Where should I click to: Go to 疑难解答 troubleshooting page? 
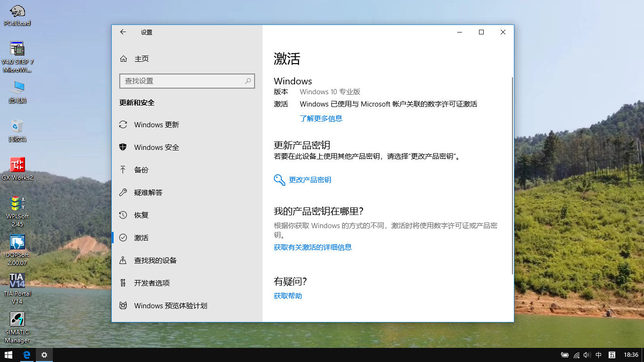(x=148, y=193)
